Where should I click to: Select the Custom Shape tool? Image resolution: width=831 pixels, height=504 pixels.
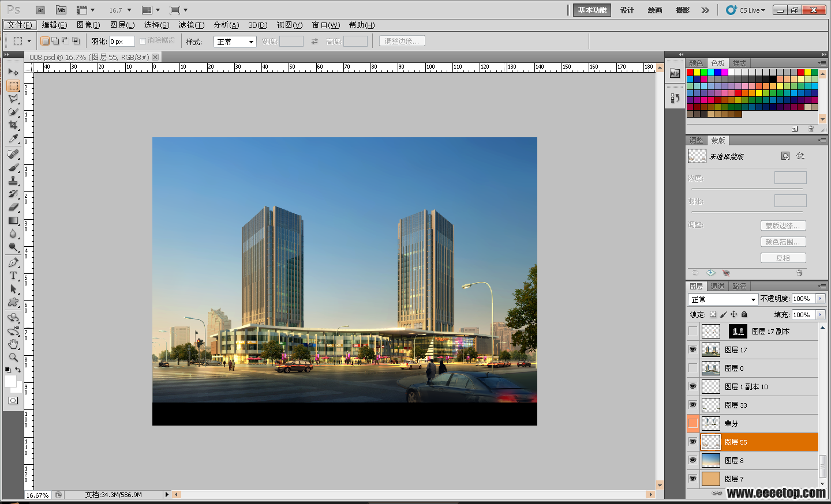point(13,302)
